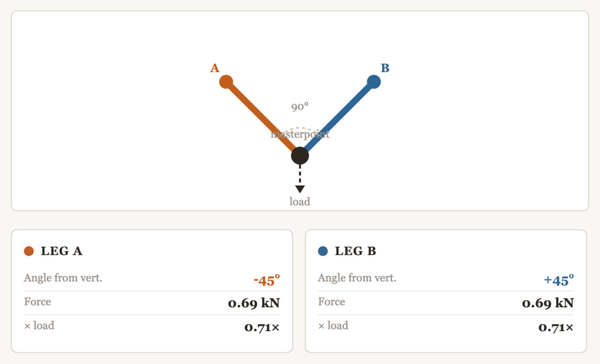Screen dimensions: 600x364
Task: Click Leg B's 0.71× load multiplier
Action: [x=556, y=327]
